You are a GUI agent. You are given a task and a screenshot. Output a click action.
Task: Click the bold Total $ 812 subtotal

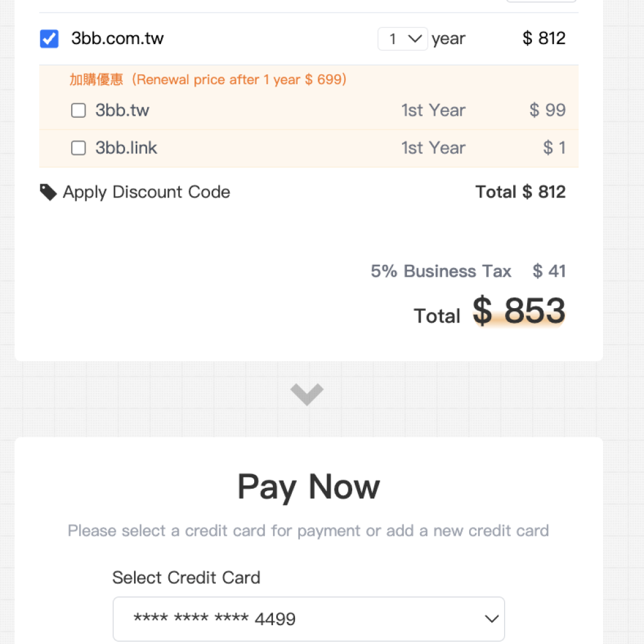520,192
